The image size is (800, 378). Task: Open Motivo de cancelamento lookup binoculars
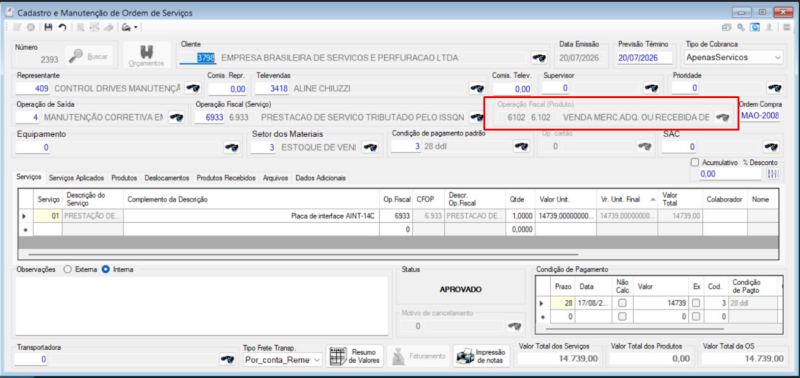point(513,326)
